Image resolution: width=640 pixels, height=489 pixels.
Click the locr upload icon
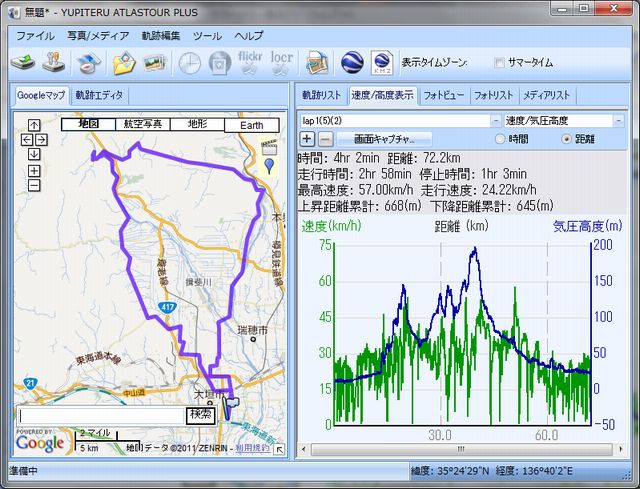[x=282, y=63]
